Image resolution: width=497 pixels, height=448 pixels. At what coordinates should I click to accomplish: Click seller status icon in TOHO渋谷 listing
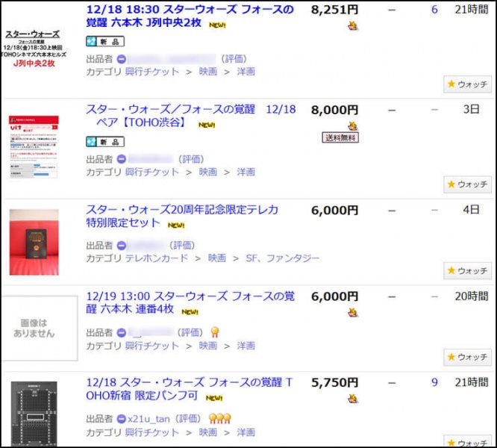tap(122, 159)
